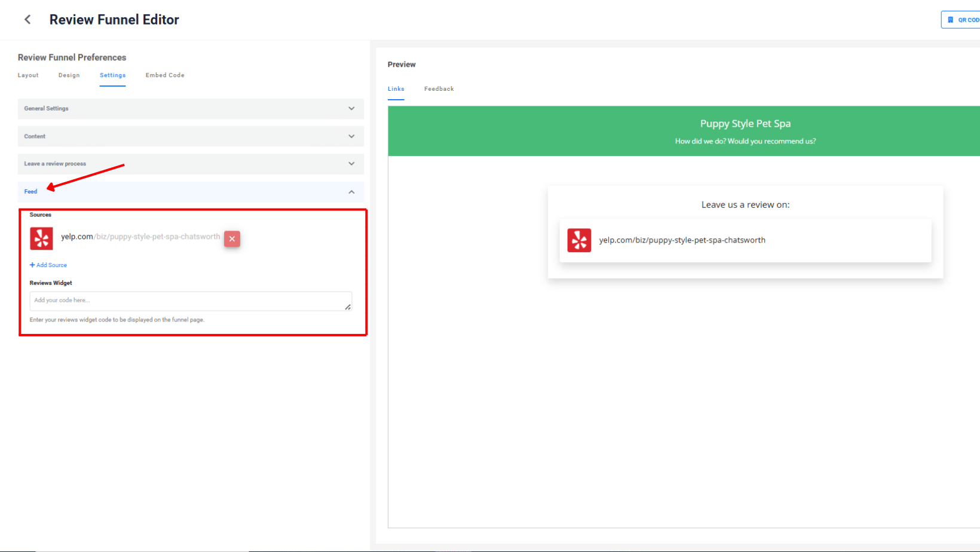
Task: Collapse the Feed section
Action: point(191,192)
